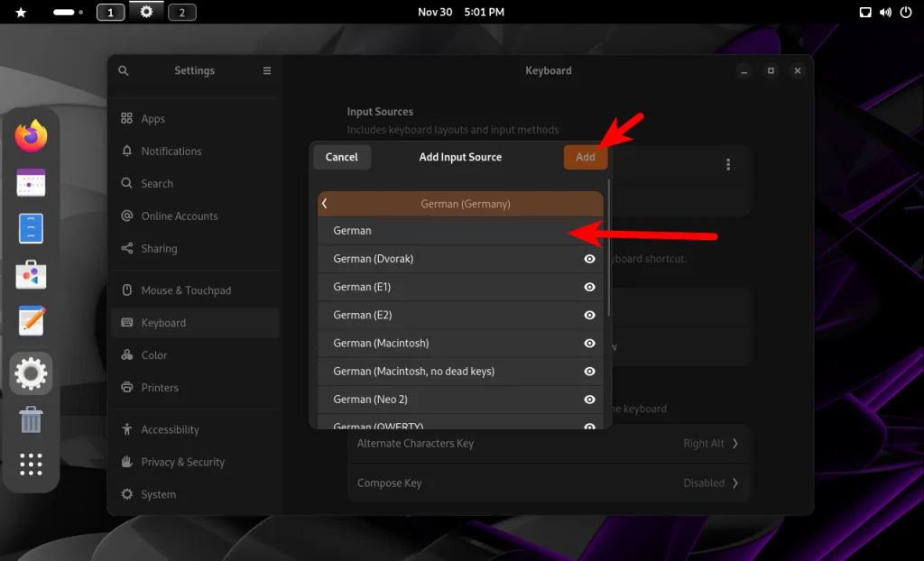This screenshot has height=561, width=924.
Task: Open Firefox from the dock
Action: 32,135
